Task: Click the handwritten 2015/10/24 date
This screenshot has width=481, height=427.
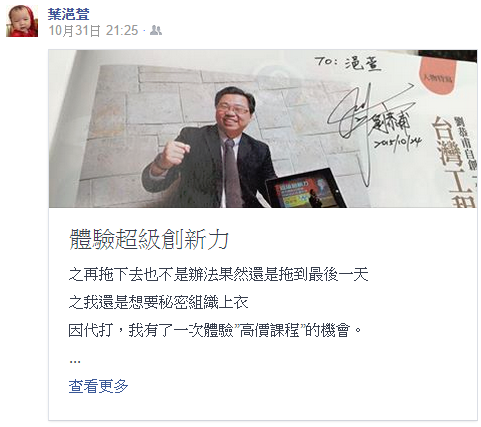Action: [x=397, y=143]
